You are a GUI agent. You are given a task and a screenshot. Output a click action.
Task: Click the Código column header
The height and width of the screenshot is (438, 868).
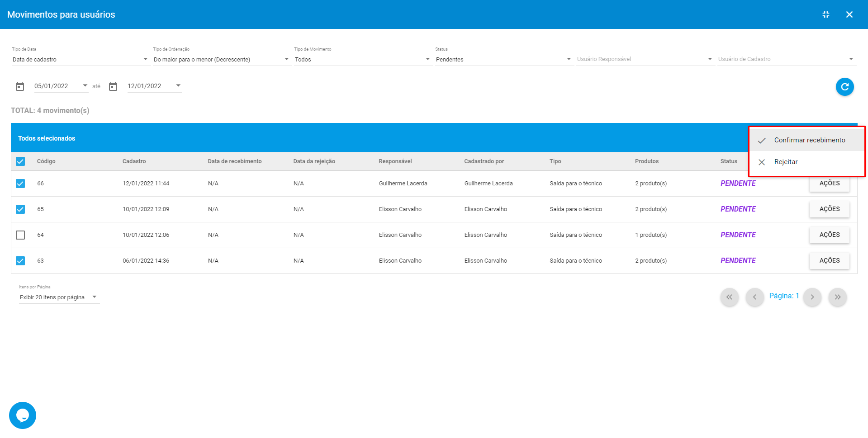click(46, 161)
